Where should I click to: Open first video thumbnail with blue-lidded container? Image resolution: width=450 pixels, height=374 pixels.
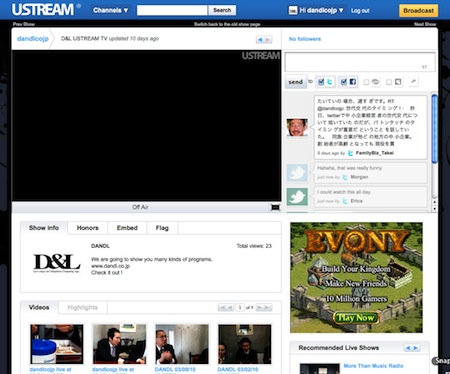point(57,344)
